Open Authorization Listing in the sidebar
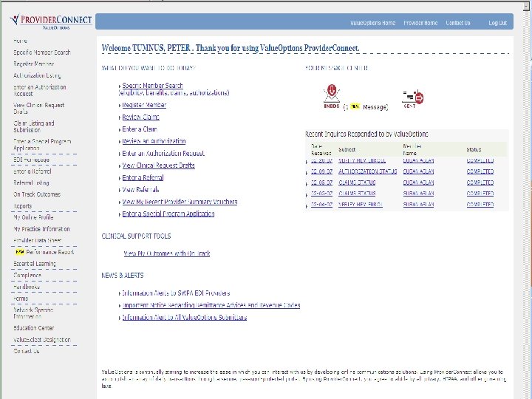Viewport: 532px width, 399px height. pos(38,75)
